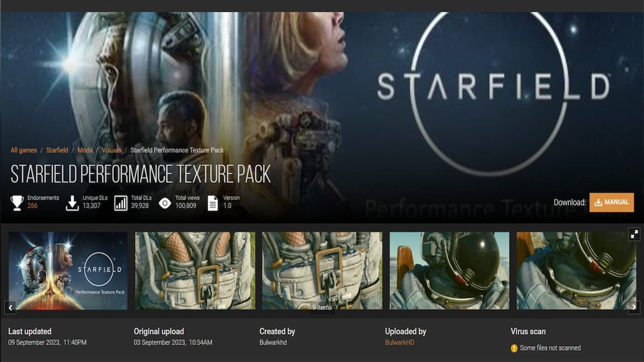Click the Endorsements trophy icon
The width and height of the screenshot is (644, 362).
17,202
